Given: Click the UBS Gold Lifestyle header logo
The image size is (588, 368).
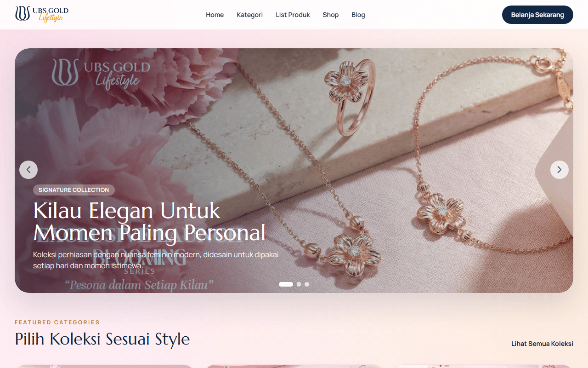Looking at the screenshot, I should pos(42,14).
